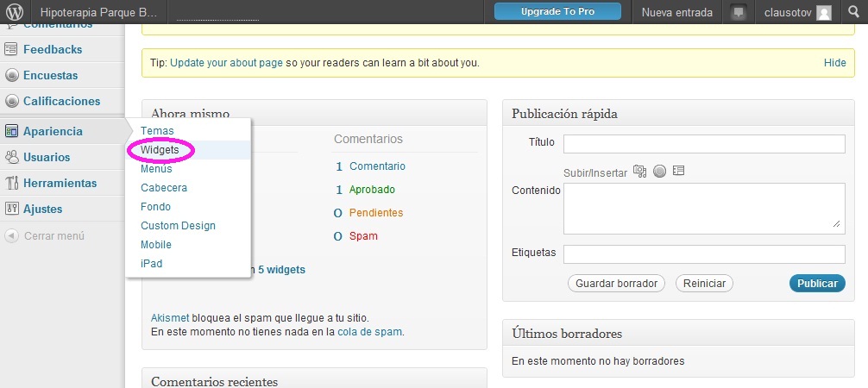The height and width of the screenshot is (388, 868).
Task: Click into the Título input field
Action: click(x=703, y=143)
